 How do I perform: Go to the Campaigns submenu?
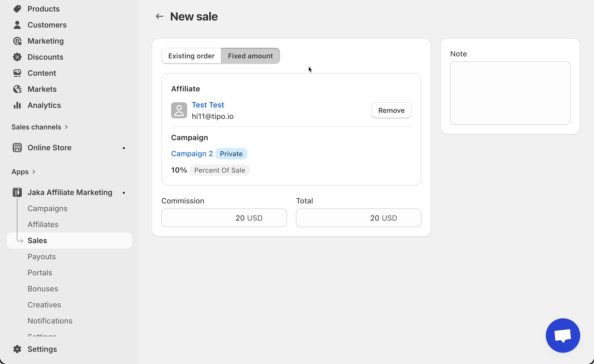tap(47, 208)
